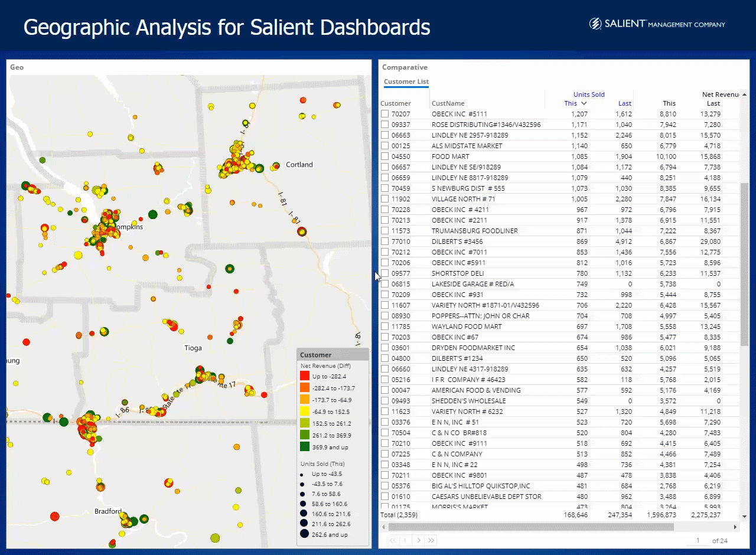Click the Bradford label on the map

pos(108,511)
